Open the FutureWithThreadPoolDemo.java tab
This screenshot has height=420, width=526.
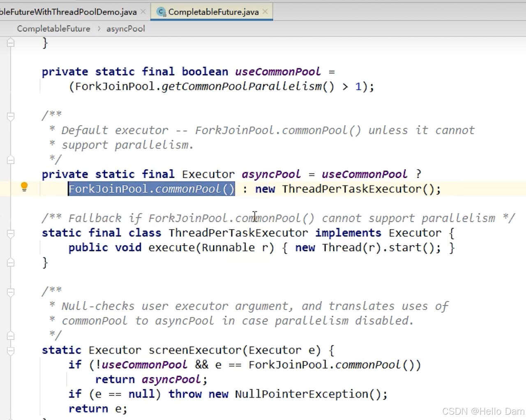tap(68, 12)
